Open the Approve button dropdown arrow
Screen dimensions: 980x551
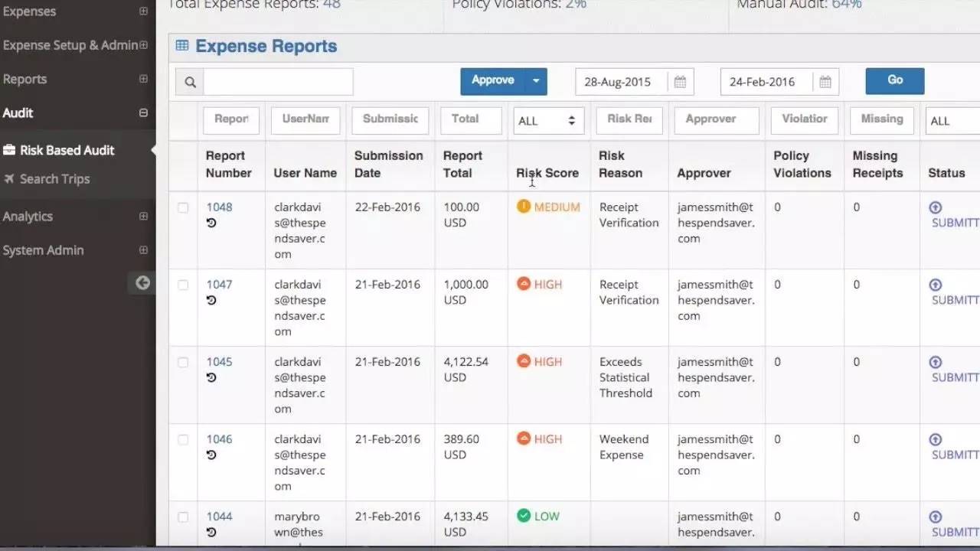pos(536,82)
